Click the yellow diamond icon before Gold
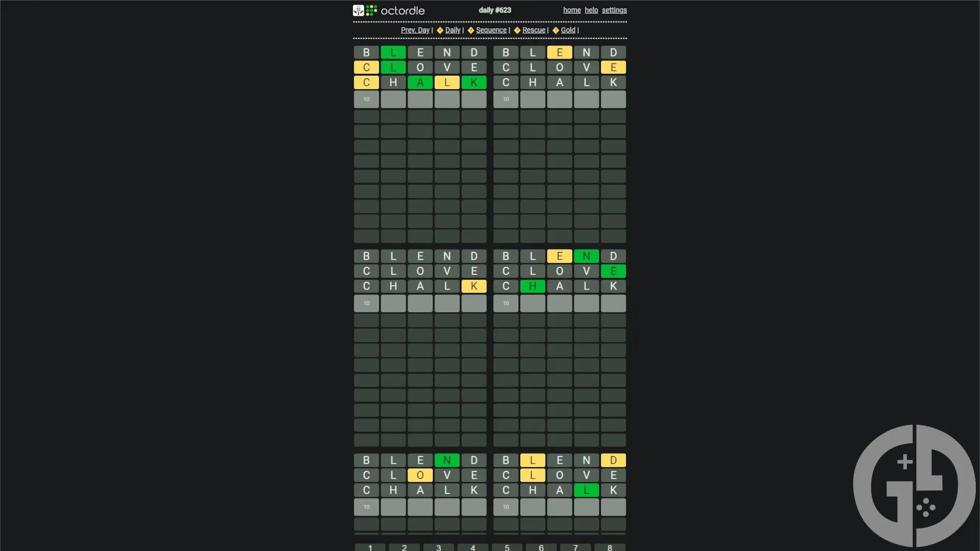 click(556, 31)
